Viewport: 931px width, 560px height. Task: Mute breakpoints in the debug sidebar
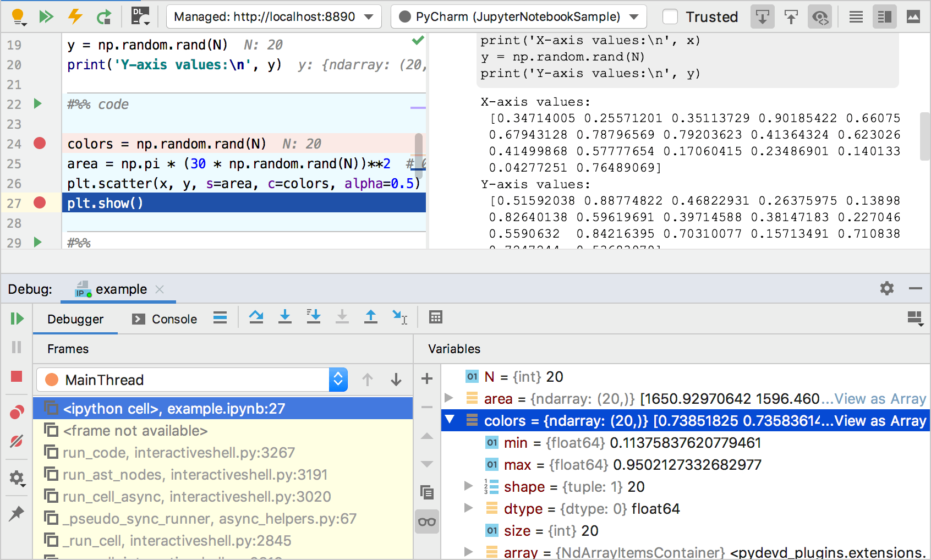pyautogui.click(x=16, y=441)
